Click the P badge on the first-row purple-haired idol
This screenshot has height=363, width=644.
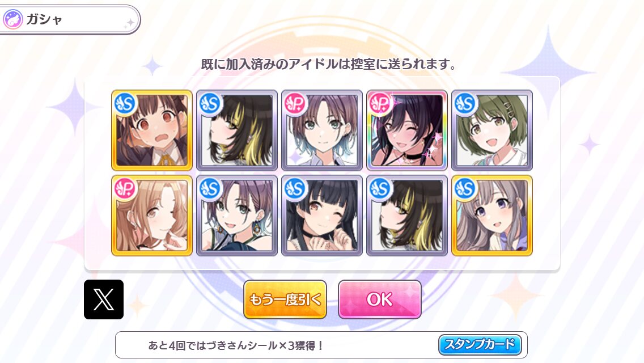(x=295, y=104)
